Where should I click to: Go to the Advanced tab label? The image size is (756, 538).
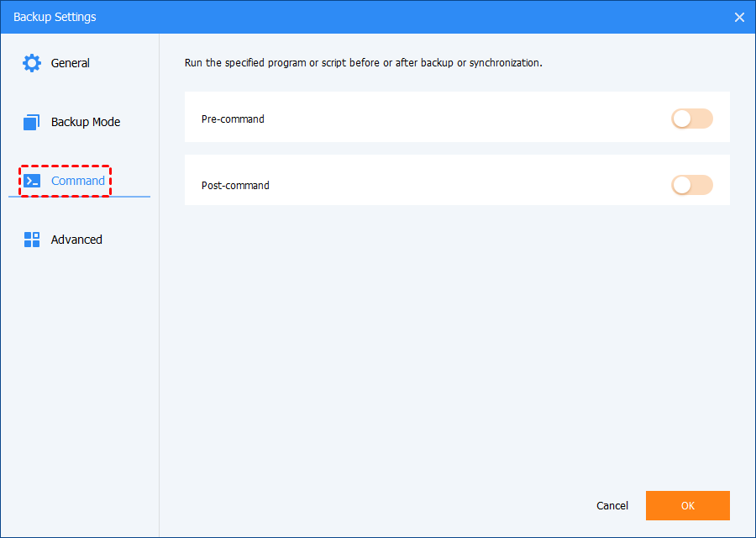tap(76, 240)
